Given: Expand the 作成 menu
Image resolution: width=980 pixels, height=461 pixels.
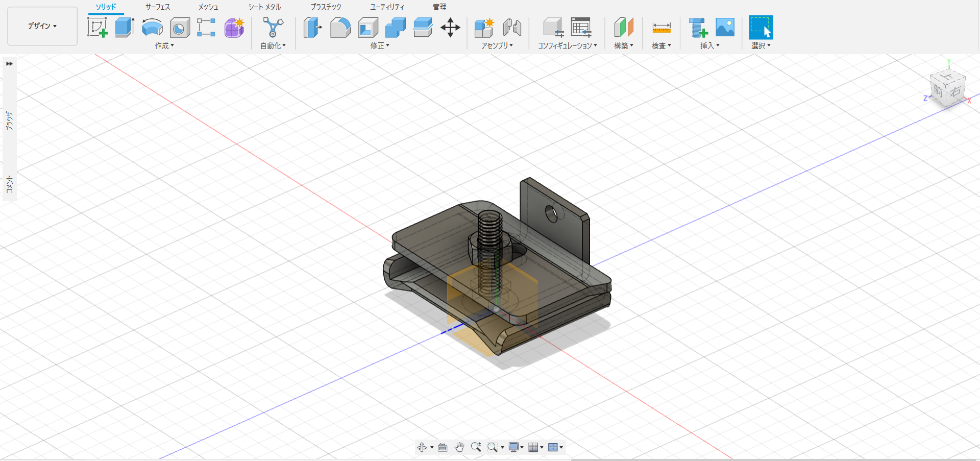Looking at the screenshot, I should pos(165,45).
